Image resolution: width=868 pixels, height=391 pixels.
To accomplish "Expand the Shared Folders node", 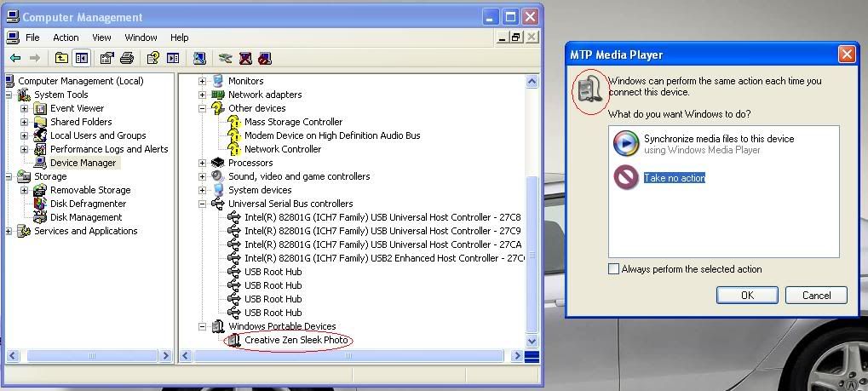I will point(25,122).
